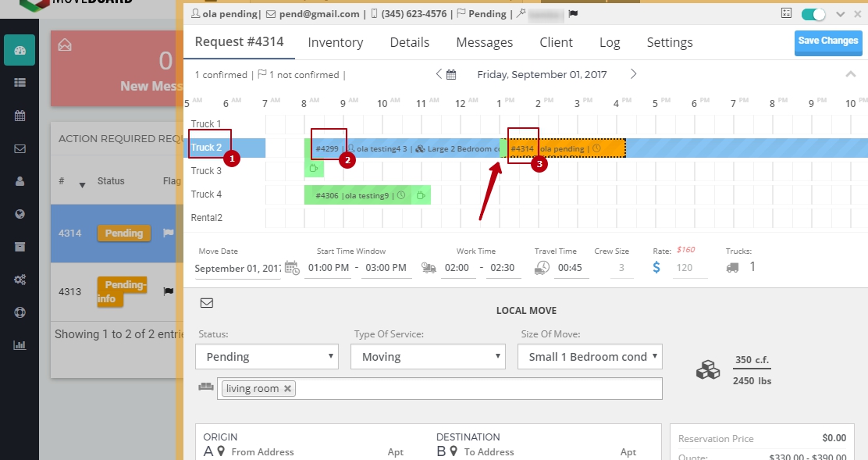
Task: Open the Status Pending dropdown
Action: click(x=266, y=356)
